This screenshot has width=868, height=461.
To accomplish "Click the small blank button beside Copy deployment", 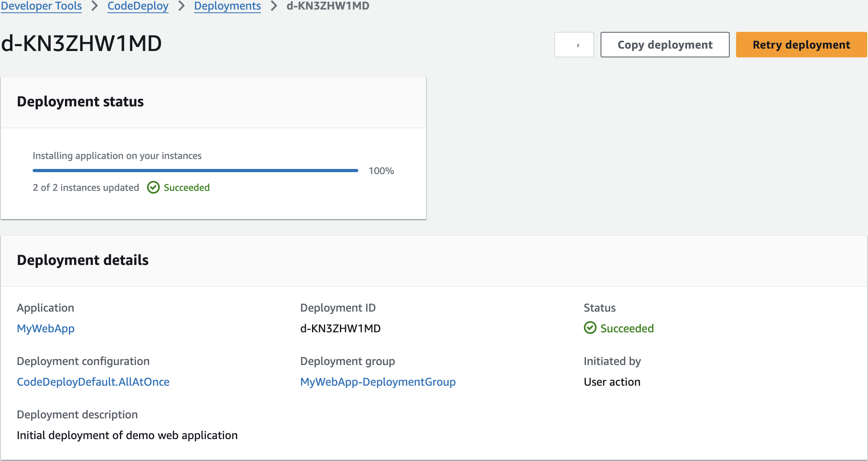I will tap(574, 45).
